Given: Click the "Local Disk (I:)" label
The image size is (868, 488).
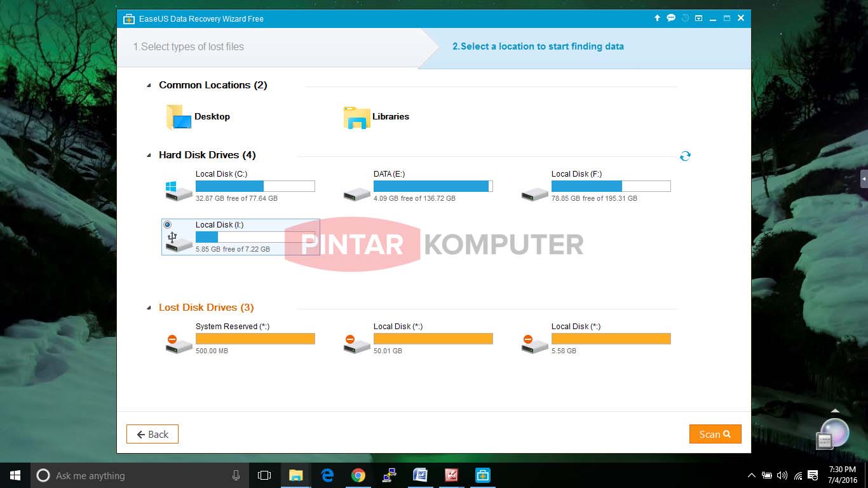Looking at the screenshot, I should tap(219, 225).
